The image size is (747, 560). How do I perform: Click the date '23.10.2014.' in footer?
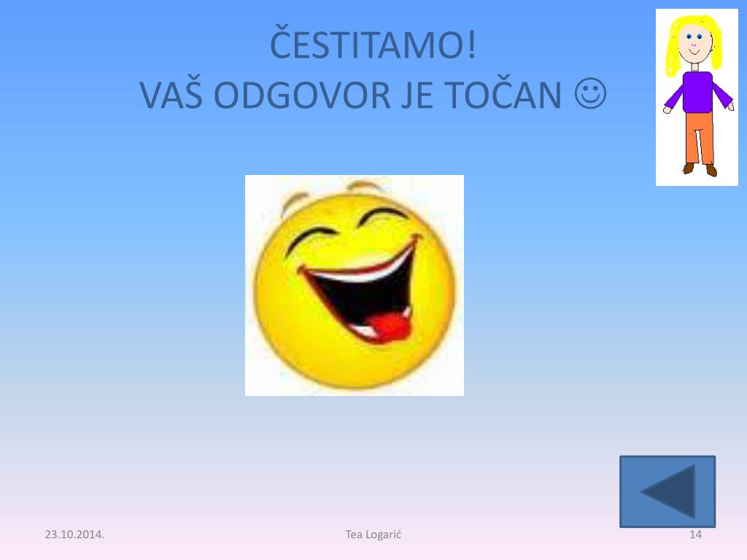(74, 534)
